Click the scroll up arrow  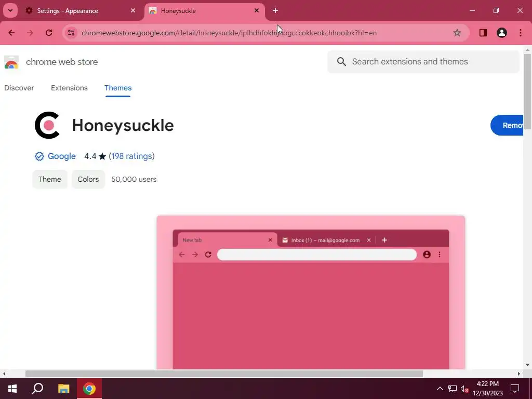coord(528,50)
